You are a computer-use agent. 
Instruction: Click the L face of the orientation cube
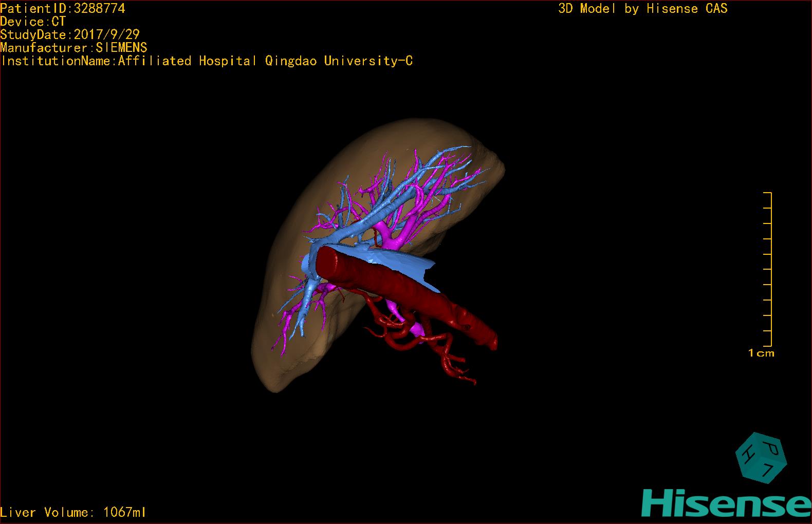coord(769,470)
